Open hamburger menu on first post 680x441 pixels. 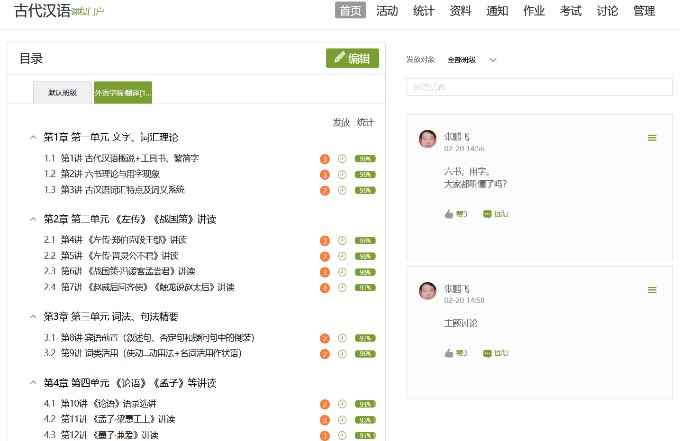[652, 138]
